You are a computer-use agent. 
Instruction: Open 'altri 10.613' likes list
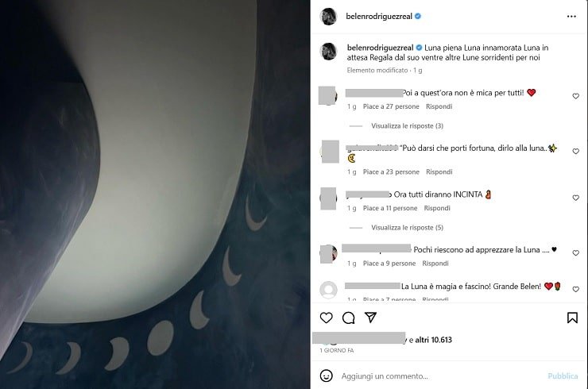[432, 339]
